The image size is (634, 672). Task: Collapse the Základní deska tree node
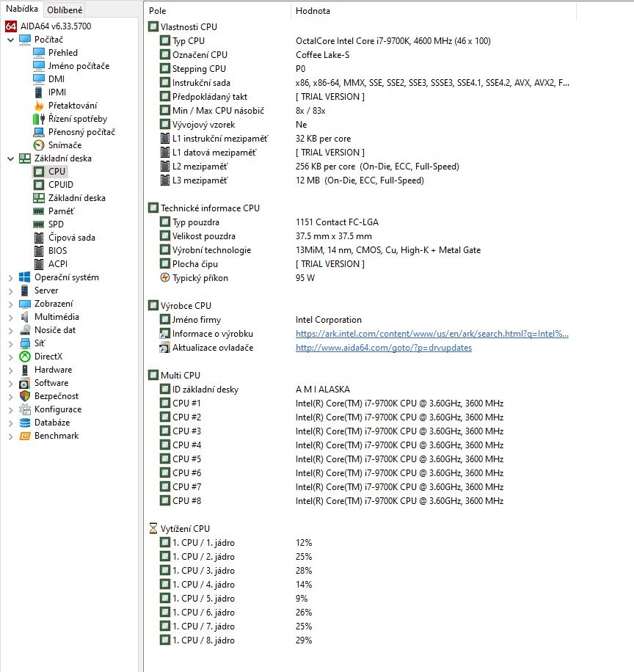pyautogui.click(x=10, y=158)
